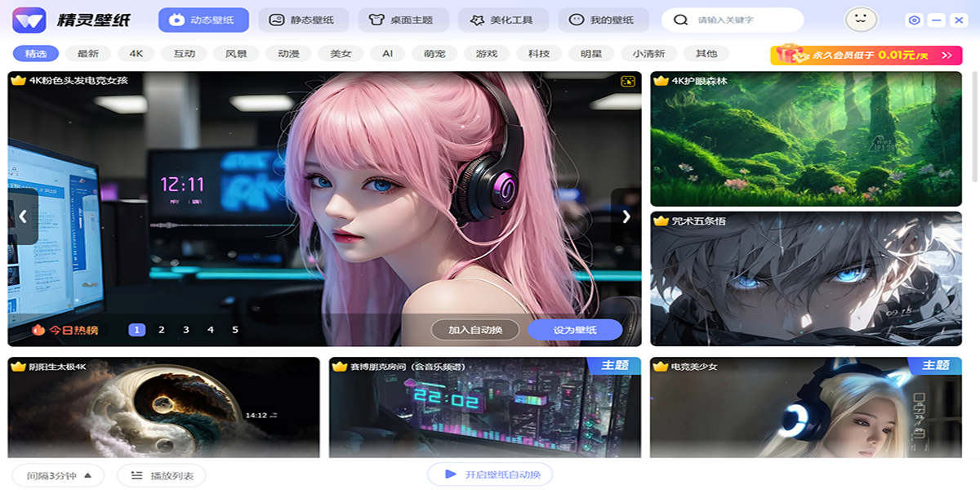Show previous featured wallpaper with left arrow

click(23, 216)
